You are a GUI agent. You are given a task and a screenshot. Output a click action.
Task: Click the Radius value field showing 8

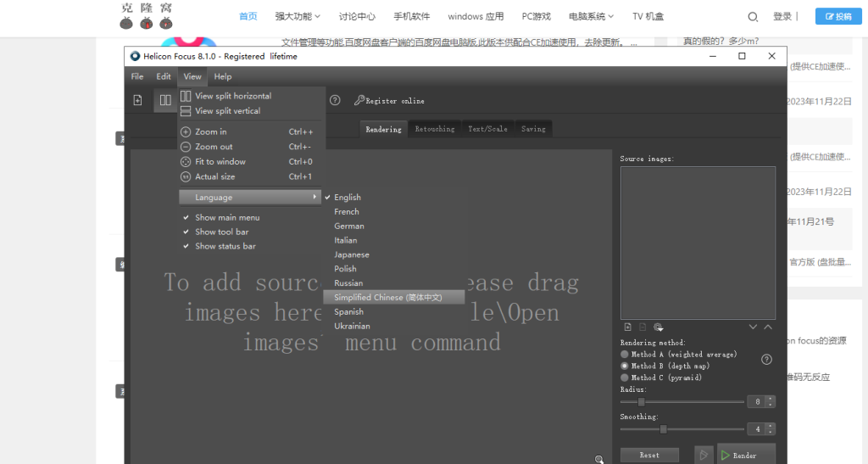pyautogui.click(x=756, y=402)
